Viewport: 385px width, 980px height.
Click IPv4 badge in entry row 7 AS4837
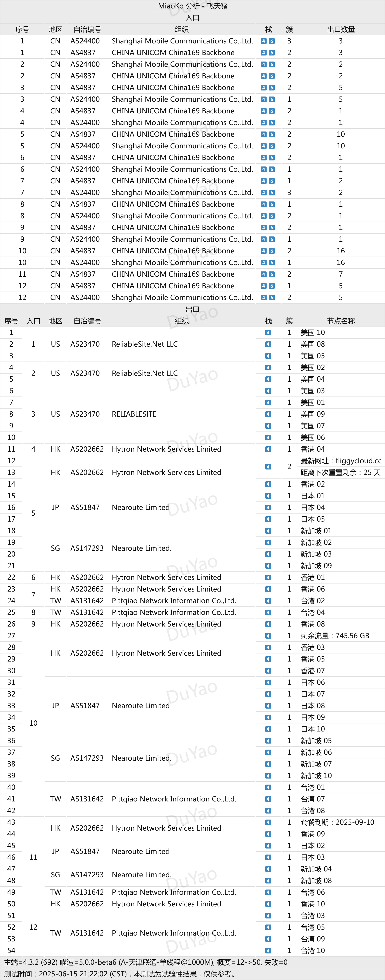click(264, 181)
